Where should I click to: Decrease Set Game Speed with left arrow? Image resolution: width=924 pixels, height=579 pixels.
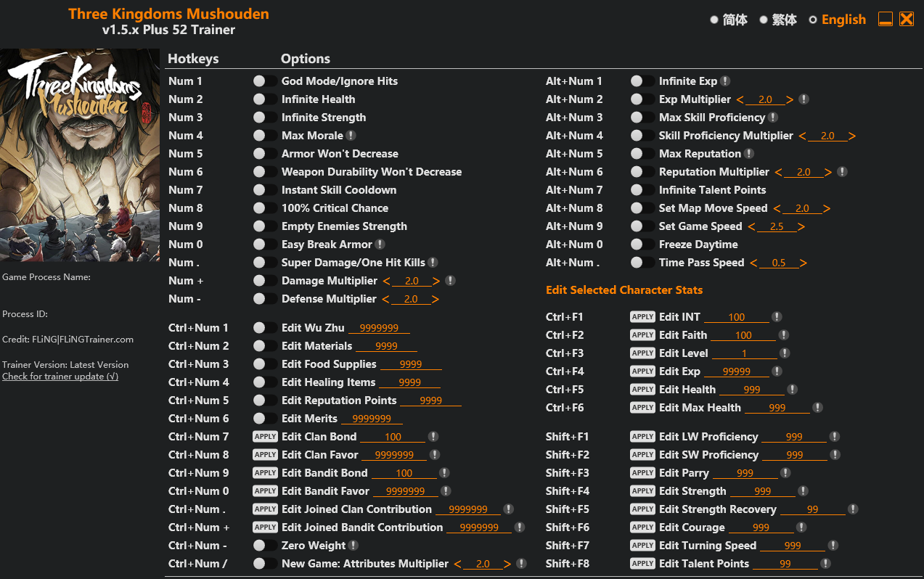coord(751,226)
